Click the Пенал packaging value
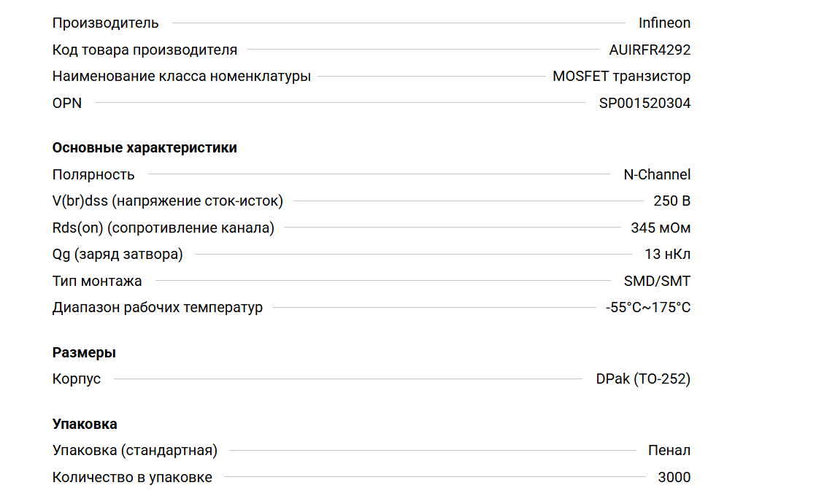 (669, 451)
